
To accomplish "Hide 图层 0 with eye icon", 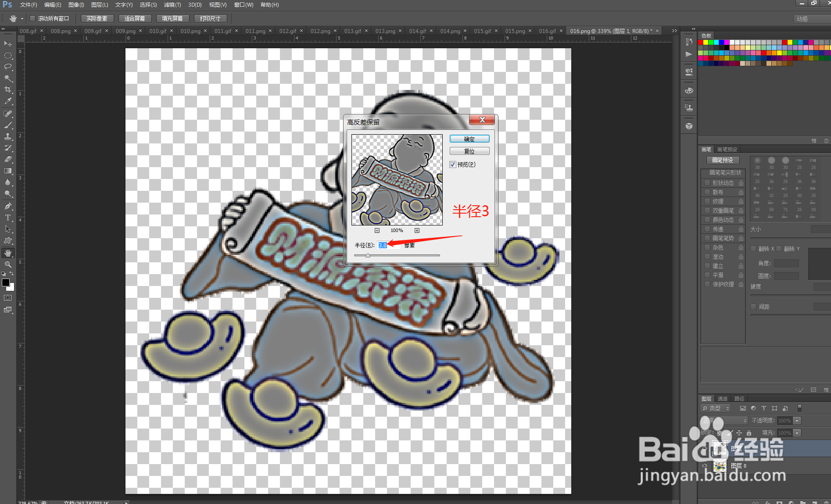I will 705,466.
